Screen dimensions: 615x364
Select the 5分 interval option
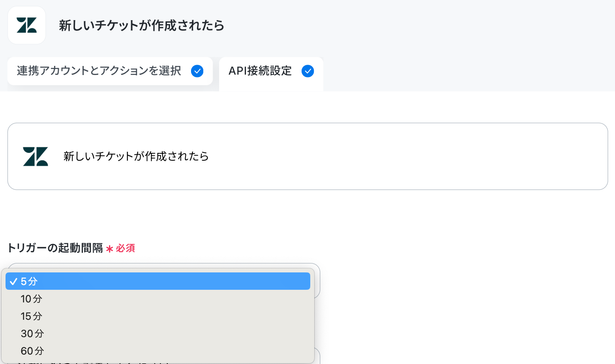(x=158, y=281)
